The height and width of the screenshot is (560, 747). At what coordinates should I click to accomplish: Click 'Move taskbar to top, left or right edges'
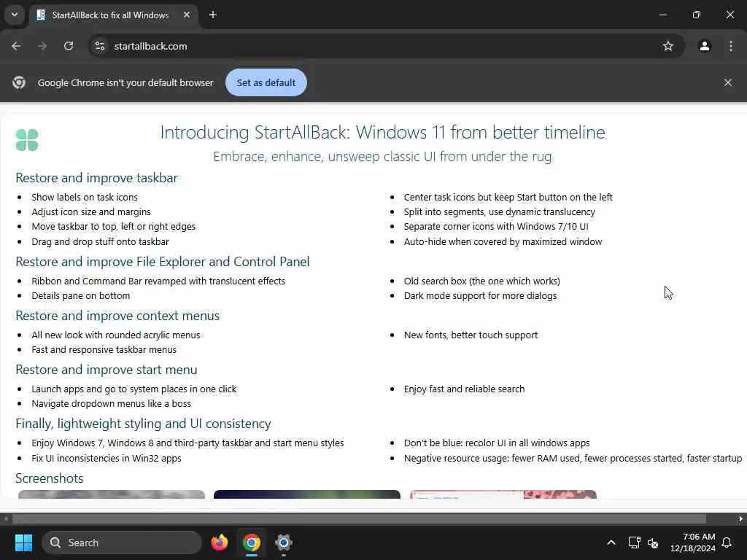(x=113, y=227)
